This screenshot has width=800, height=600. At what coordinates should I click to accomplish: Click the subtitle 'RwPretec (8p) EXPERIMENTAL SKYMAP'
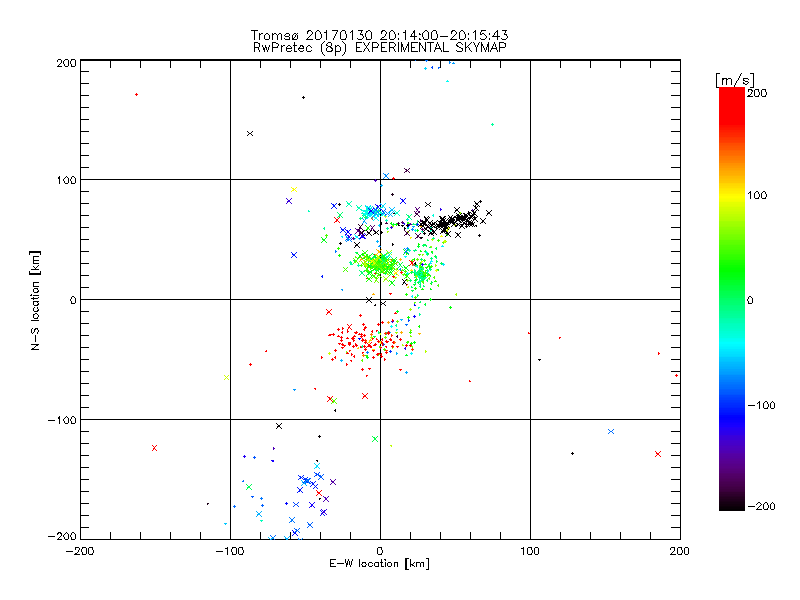[x=380, y=48]
